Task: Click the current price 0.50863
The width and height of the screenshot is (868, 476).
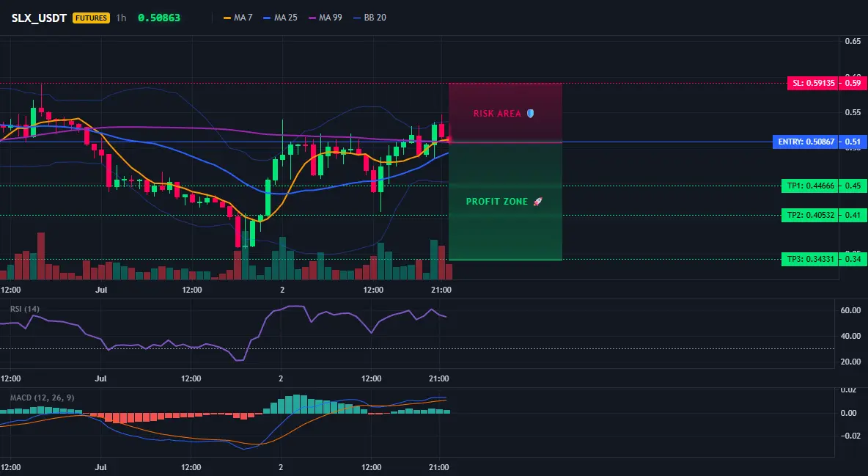Action: tap(159, 18)
